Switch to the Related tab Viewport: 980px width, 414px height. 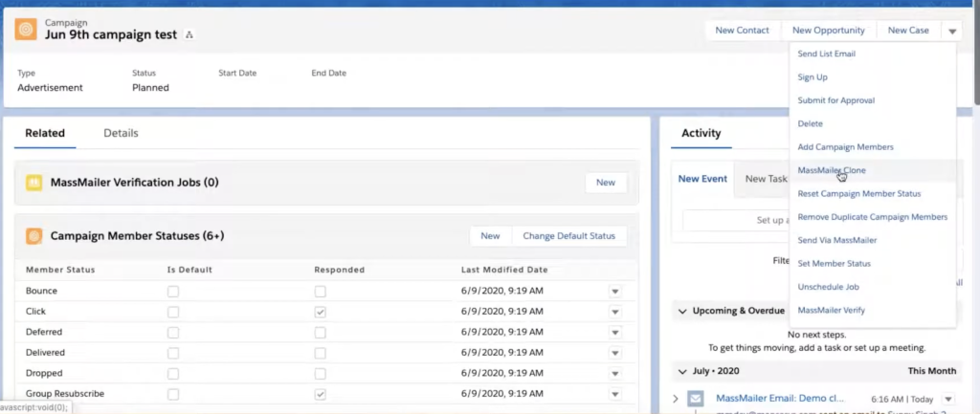45,133
